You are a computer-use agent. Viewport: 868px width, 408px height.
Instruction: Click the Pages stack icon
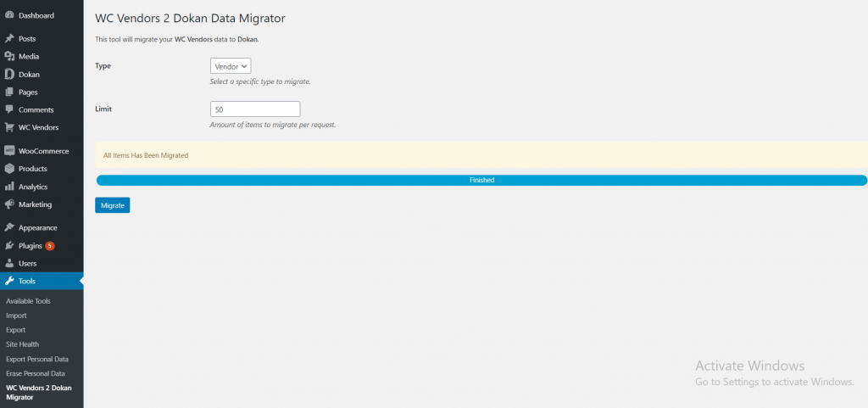[8, 92]
